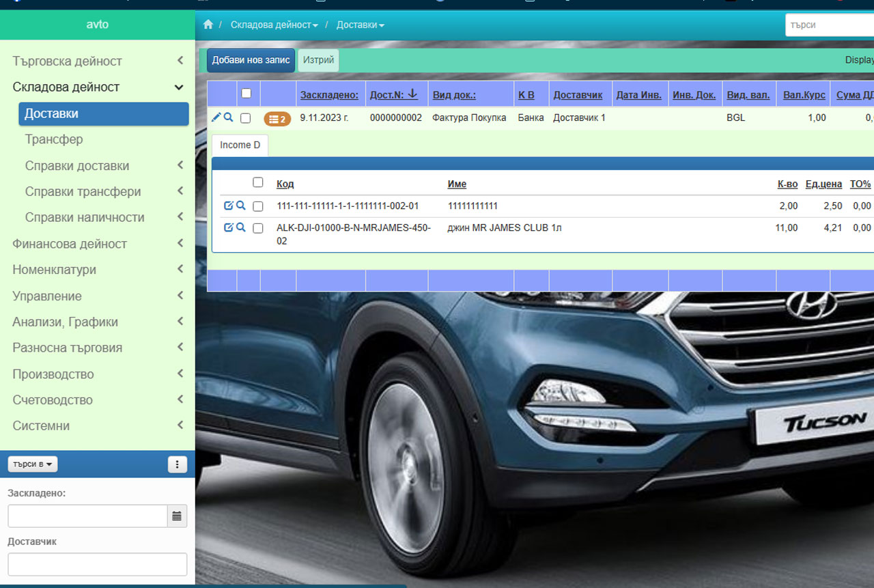Open the three-dot options menu in search panel
874x588 pixels.
[x=177, y=464]
